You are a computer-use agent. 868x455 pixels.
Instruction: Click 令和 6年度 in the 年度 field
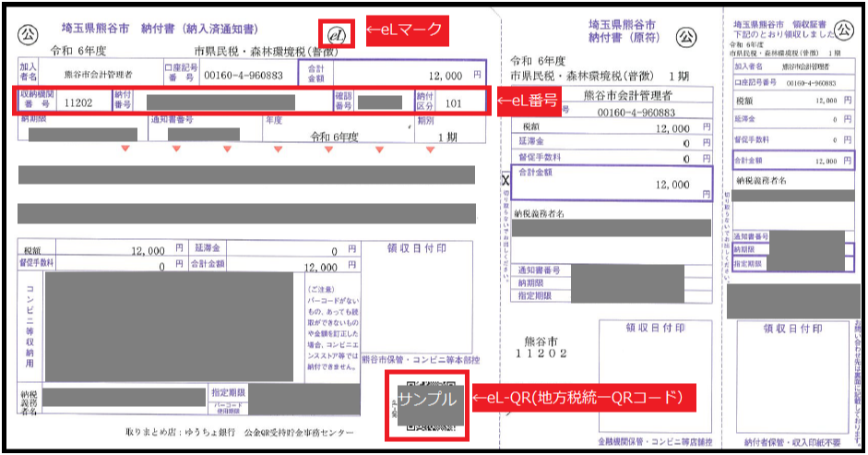[334, 137]
